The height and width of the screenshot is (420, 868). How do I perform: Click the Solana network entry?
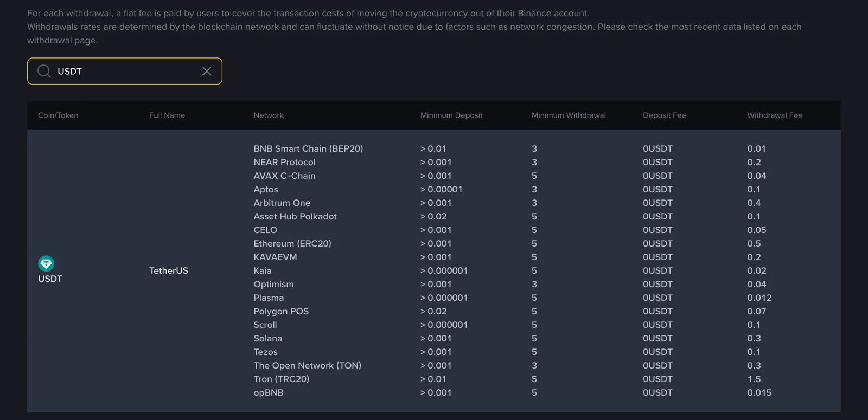[x=268, y=338]
